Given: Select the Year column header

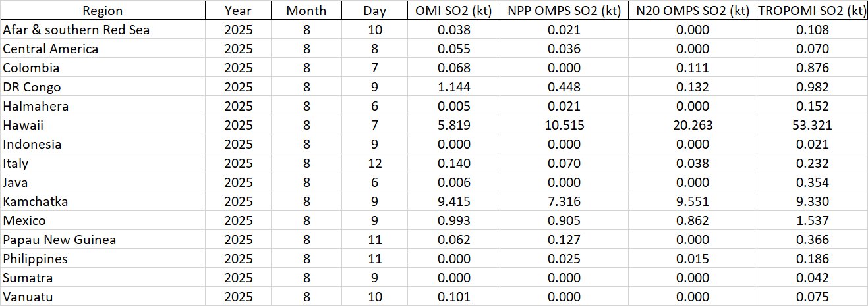Looking at the screenshot, I should click(x=238, y=11).
